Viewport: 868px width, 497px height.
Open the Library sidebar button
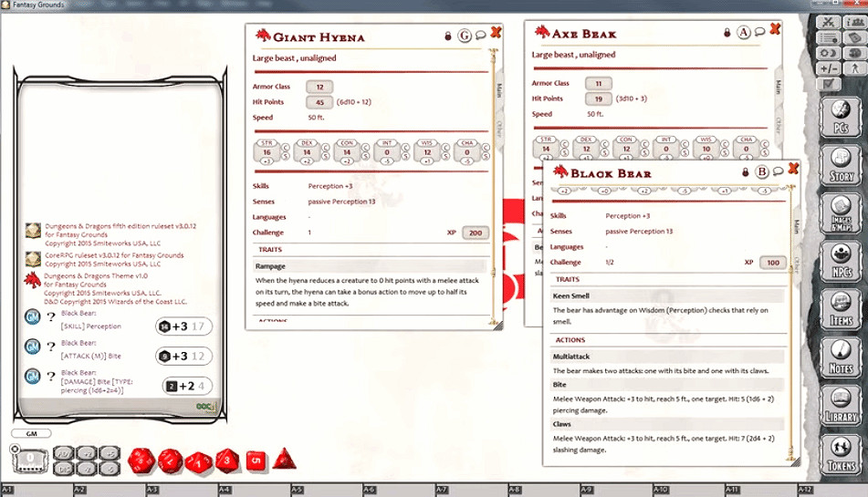pos(841,405)
